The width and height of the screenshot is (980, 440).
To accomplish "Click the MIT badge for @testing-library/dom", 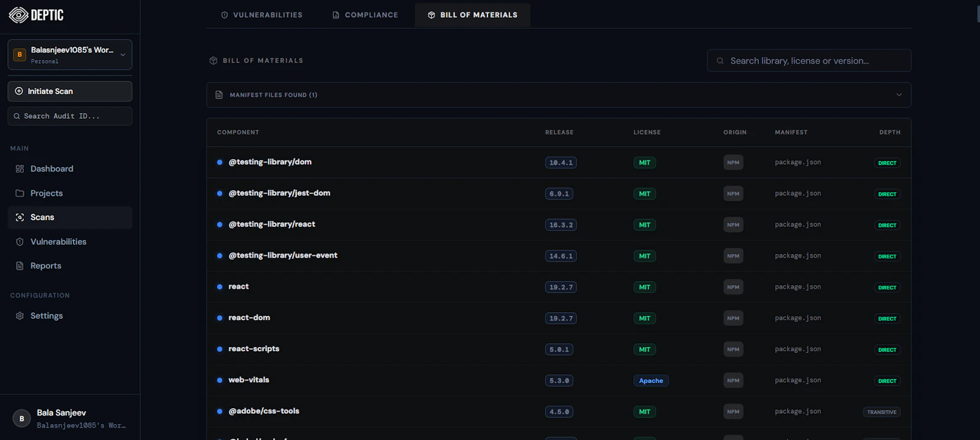I will coord(644,163).
